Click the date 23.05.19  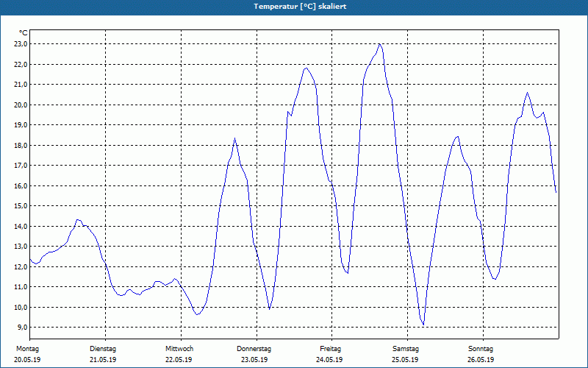pyautogui.click(x=254, y=360)
